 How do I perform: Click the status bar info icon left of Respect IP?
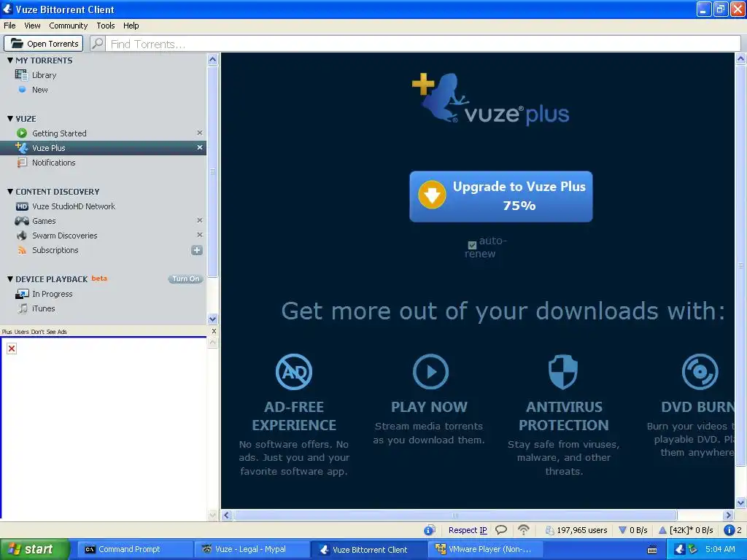[x=429, y=530]
